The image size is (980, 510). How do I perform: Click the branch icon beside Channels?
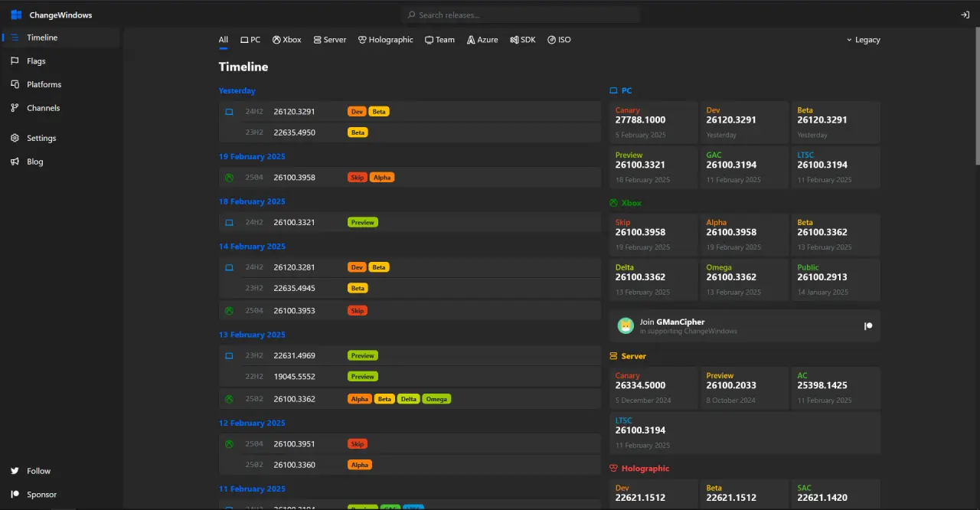pyautogui.click(x=15, y=108)
